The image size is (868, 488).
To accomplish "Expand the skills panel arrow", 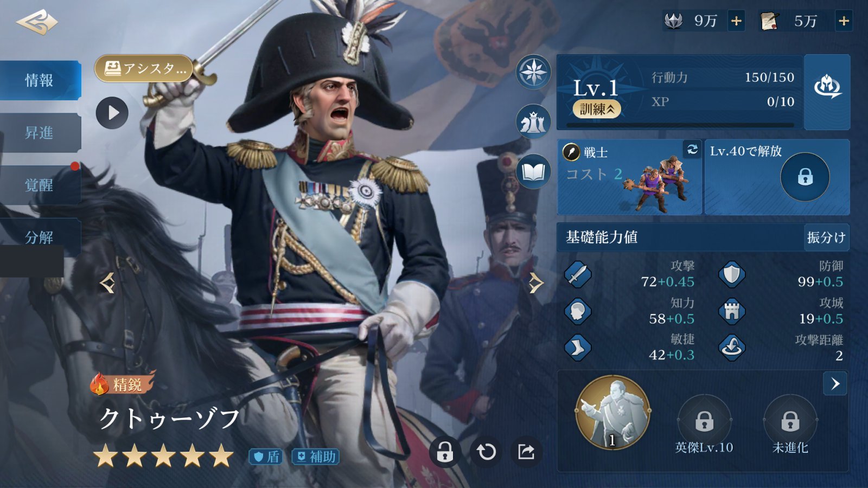I will point(835,383).
